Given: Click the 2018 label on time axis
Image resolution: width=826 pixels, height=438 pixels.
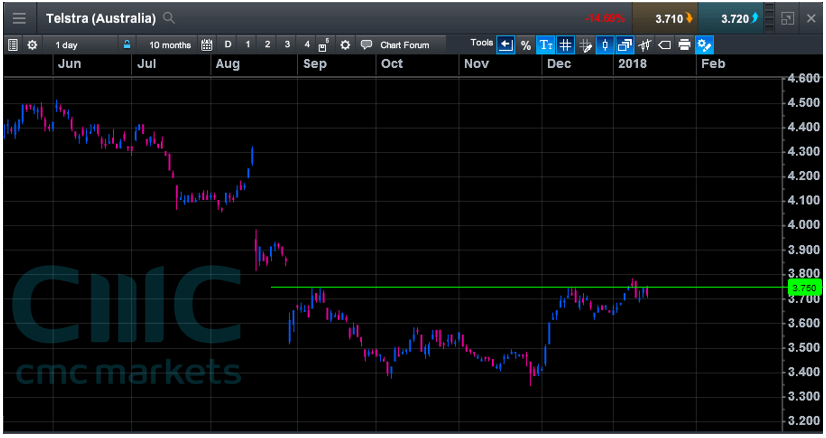Looking at the screenshot, I should point(632,64).
